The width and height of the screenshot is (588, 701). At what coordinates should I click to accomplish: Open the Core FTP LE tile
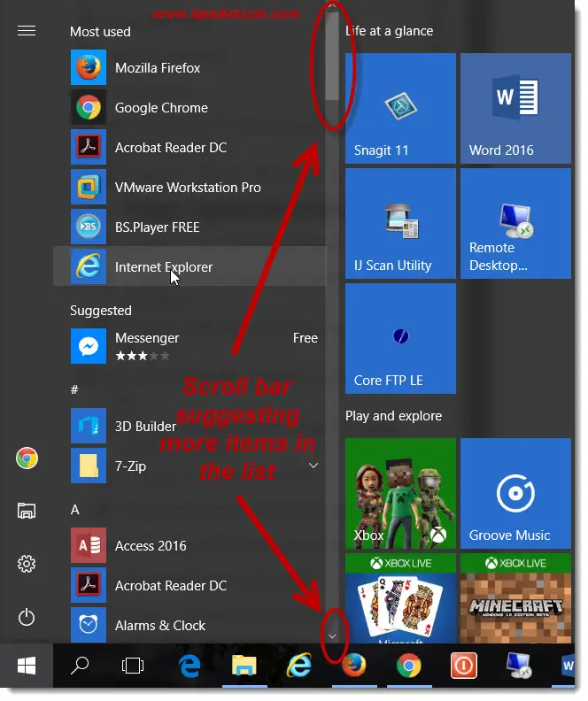pos(400,338)
